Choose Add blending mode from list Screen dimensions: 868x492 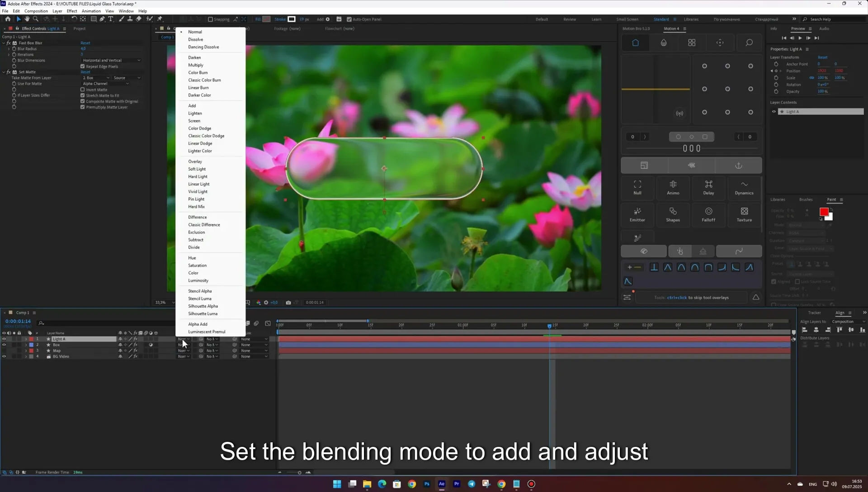click(192, 106)
